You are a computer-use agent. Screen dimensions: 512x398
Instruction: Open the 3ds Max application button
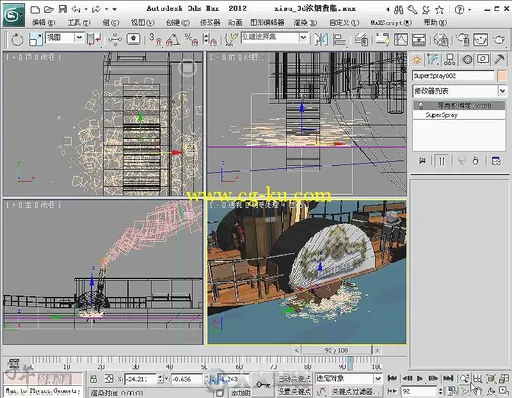point(14,15)
